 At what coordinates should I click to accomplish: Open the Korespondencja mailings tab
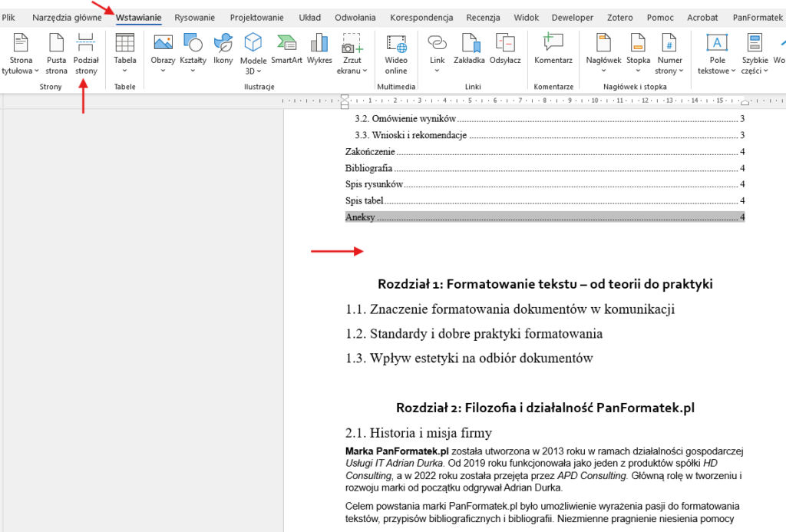(x=421, y=18)
